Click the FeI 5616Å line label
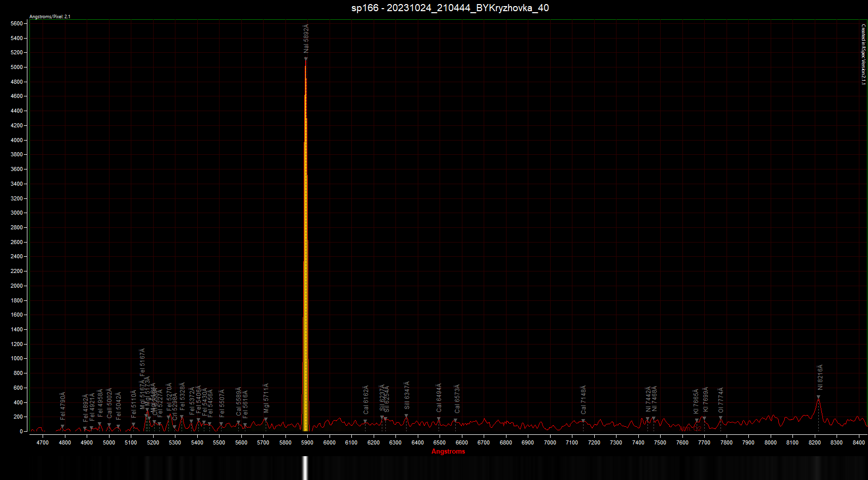Image resolution: width=868 pixels, height=480 pixels. pos(245,404)
